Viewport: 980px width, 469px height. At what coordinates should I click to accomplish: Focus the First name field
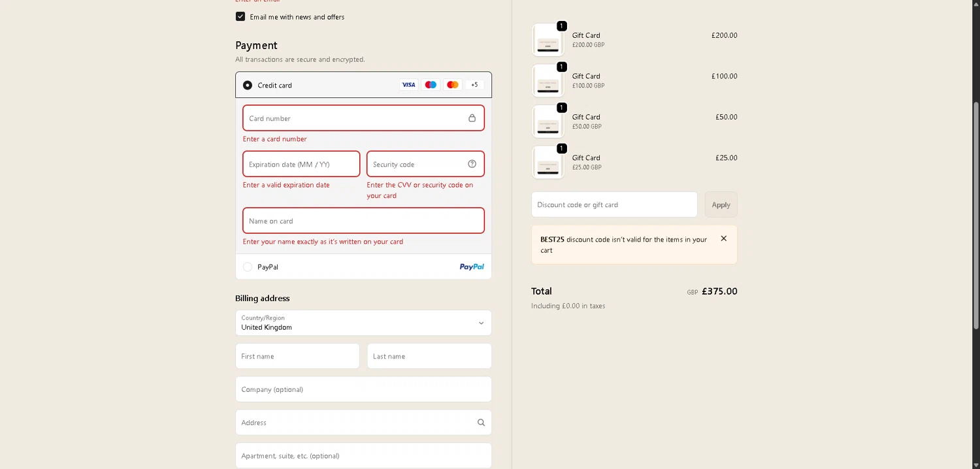click(x=297, y=356)
